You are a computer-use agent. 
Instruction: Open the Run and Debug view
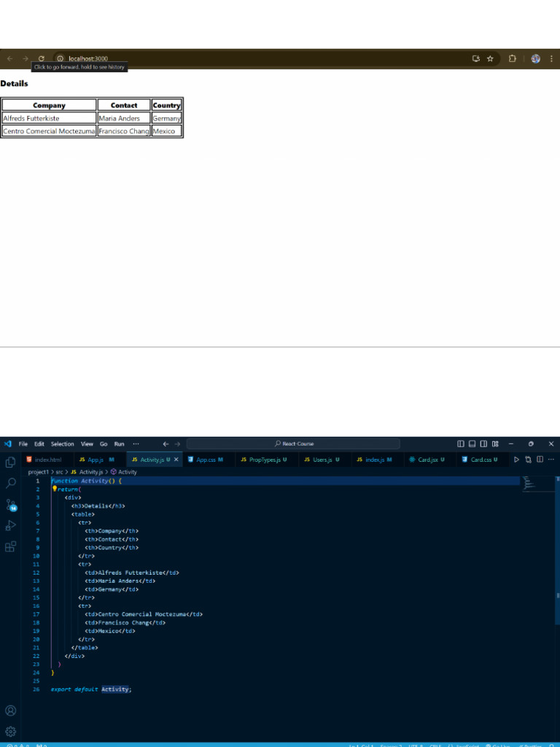pyautogui.click(x=10, y=525)
